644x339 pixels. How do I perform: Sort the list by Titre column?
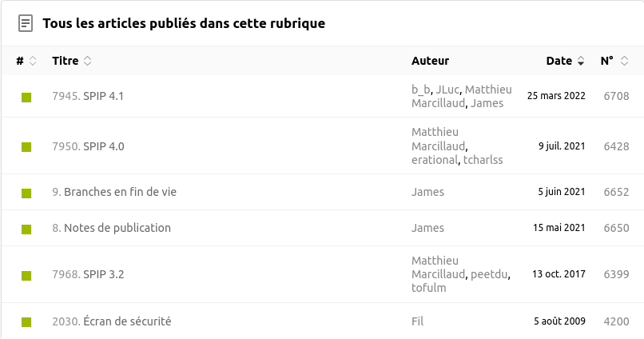tap(71, 61)
